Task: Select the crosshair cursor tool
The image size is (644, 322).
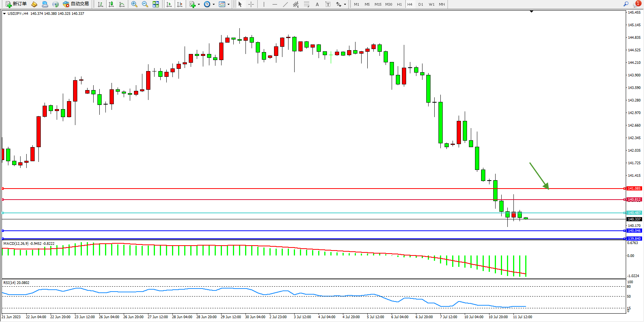Action: pyautogui.click(x=251, y=4)
